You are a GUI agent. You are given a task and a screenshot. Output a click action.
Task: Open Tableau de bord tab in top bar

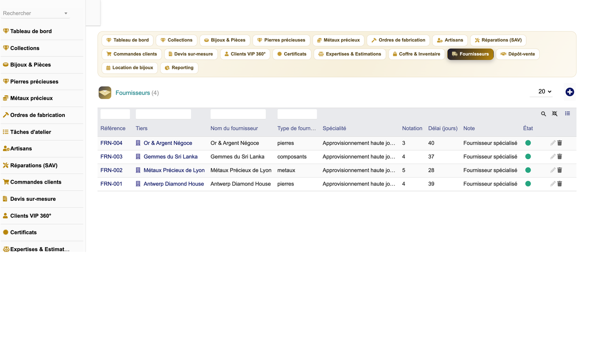coord(128,40)
